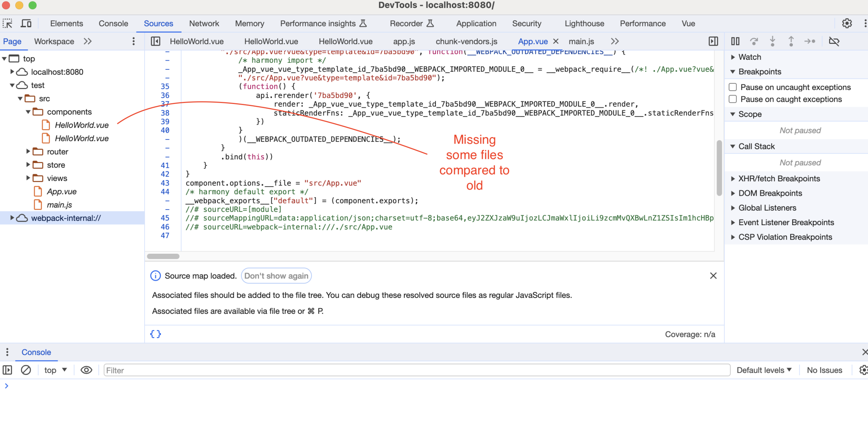Click the Pretty print braces icon
The height and width of the screenshot is (445, 868).
point(155,334)
